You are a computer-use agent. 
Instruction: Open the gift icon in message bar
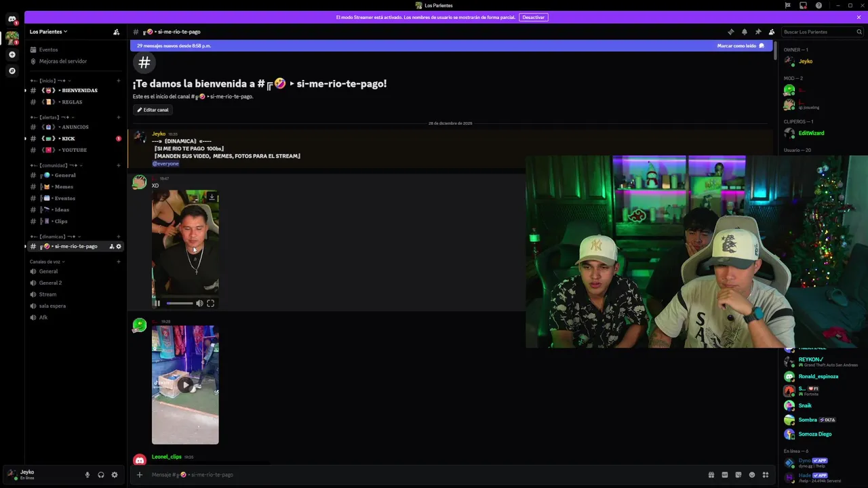[x=711, y=475]
